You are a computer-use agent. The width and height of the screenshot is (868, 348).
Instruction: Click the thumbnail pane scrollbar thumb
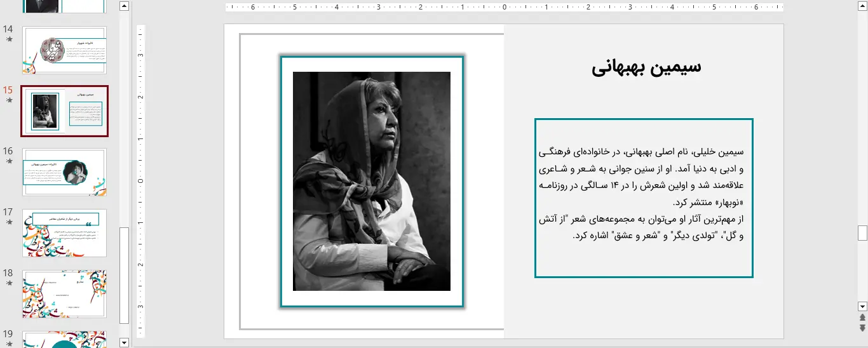tap(124, 276)
